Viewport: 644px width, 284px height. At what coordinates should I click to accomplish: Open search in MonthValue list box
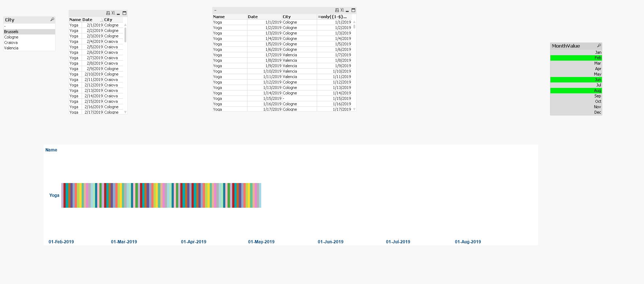point(599,46)
